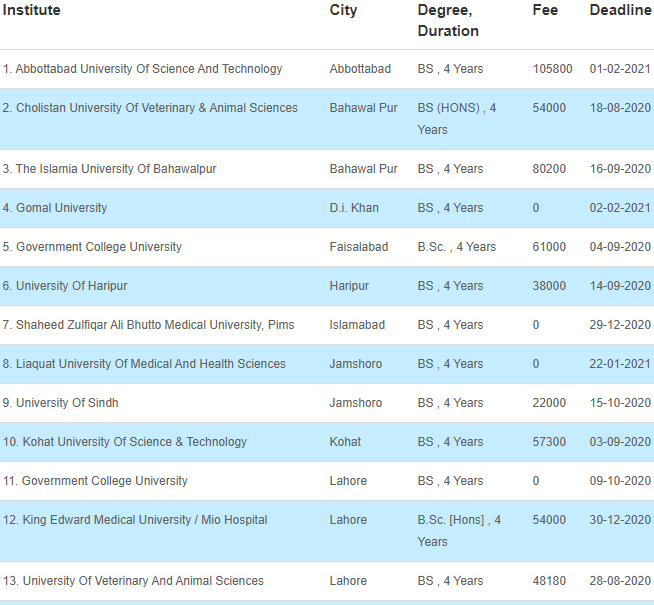The width and height of the screenshot is (654, 605).
Task: Click the deadline 15-10-2020
Action: coord(620,403)
